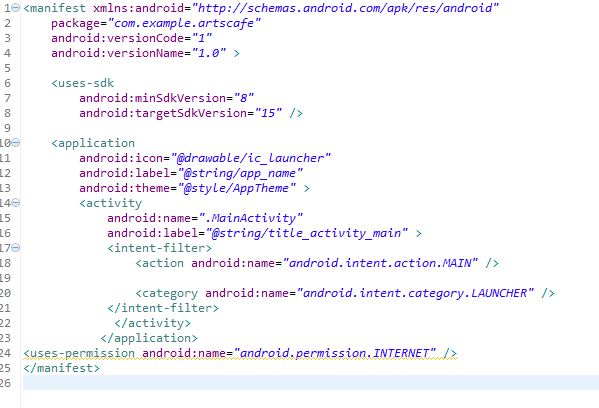Screen dimensions: 599x408
Task: Click the android.intent.category.LAUNCHER value
Action: click(415, 293)
